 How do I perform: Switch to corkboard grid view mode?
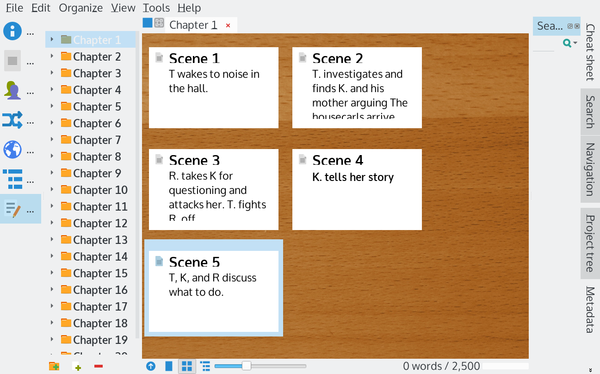tap(187, 366)
